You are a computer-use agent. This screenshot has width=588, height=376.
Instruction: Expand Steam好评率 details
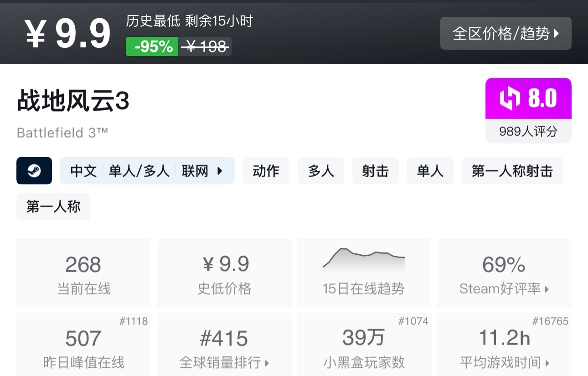click(503, 288)
